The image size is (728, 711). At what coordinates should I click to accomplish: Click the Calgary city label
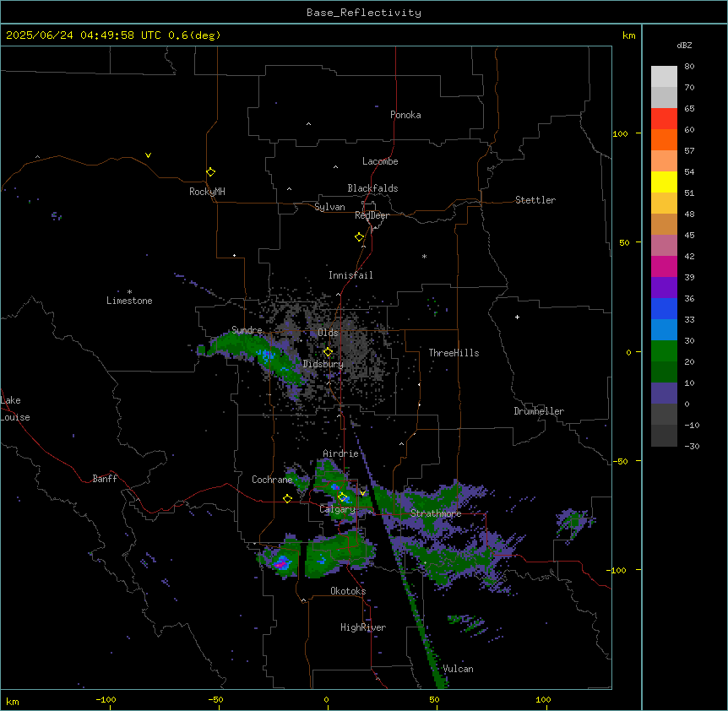(x=338, y=509)
